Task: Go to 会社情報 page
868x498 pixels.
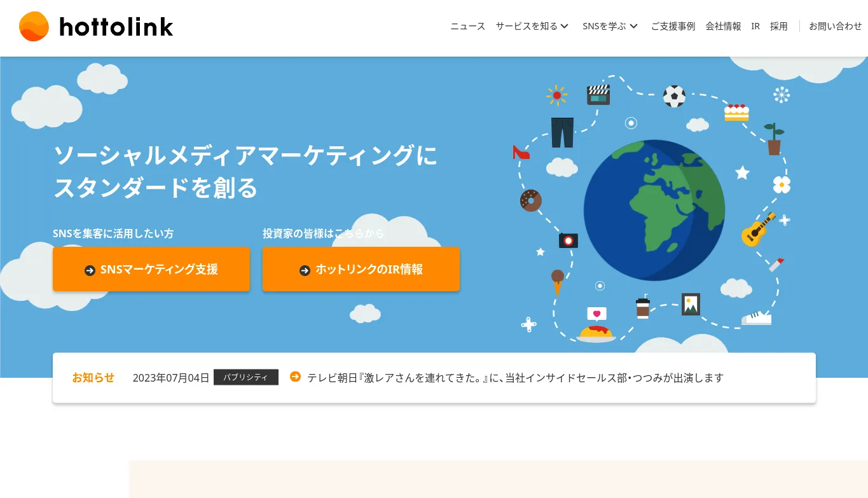Action: 723,26
